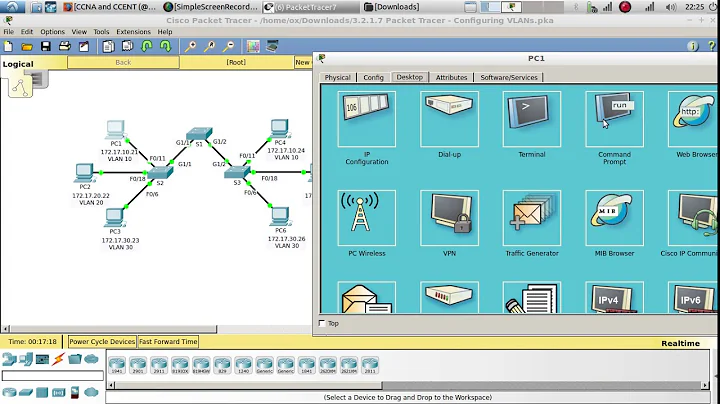Viewport: 720px width, 404px height.
Task: Switch to the Config tab
Action: coord(373,77)
